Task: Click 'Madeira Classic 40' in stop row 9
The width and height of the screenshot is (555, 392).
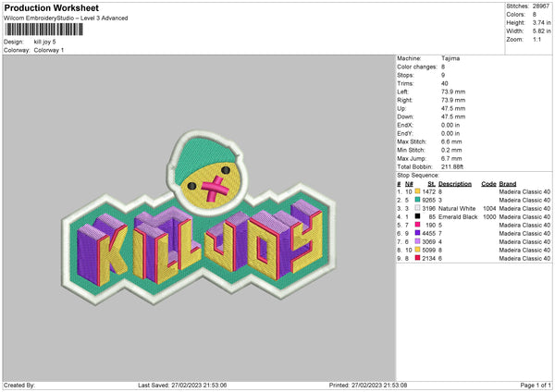Action: 524,258
